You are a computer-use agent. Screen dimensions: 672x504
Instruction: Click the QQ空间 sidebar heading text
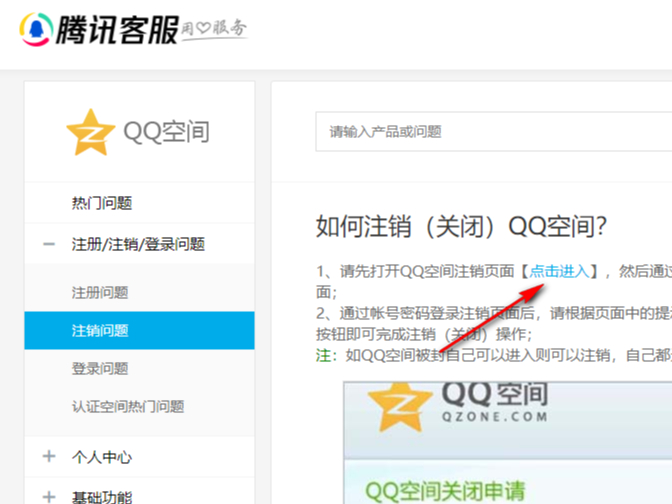167,132
